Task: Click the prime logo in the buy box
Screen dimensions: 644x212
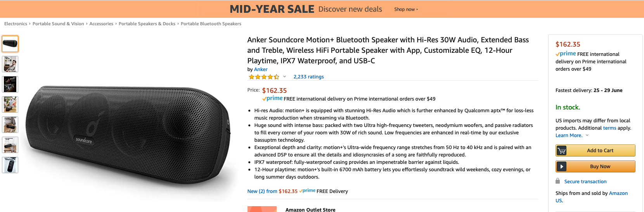Action: [x=566, y=54]
